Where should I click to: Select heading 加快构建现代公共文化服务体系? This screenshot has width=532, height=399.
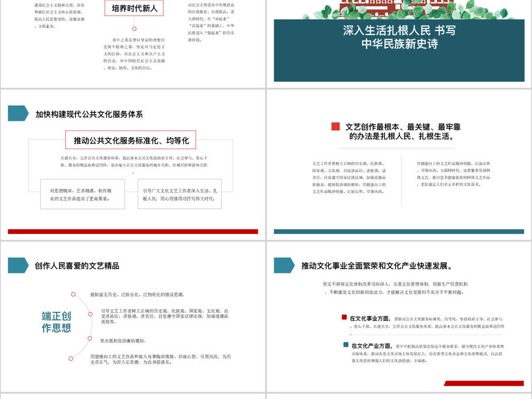pos(89,114)
